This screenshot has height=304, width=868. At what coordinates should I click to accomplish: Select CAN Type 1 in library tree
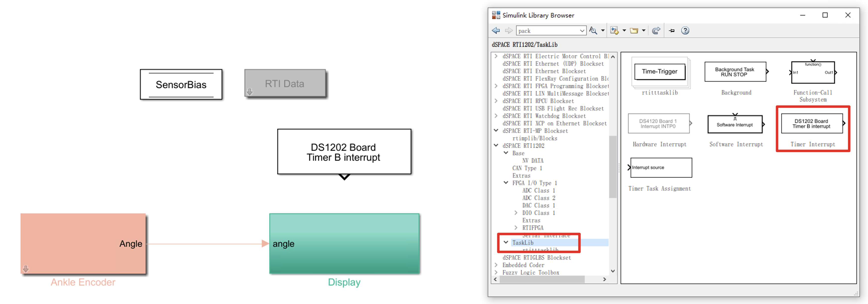coord(527,168)
